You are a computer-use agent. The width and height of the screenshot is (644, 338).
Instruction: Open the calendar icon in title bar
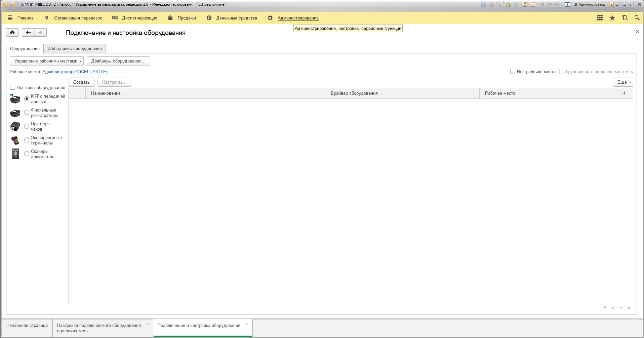[x=533, y=4]
